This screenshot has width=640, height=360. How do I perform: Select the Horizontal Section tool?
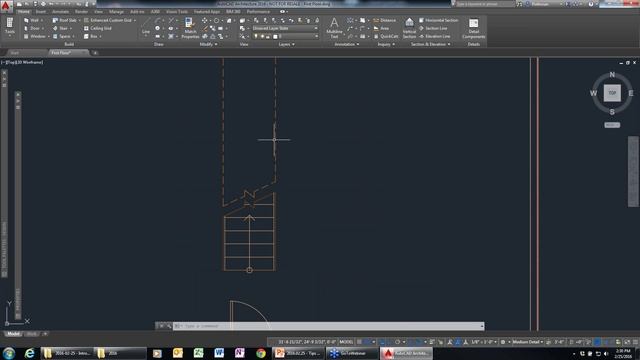pos(438,20)
